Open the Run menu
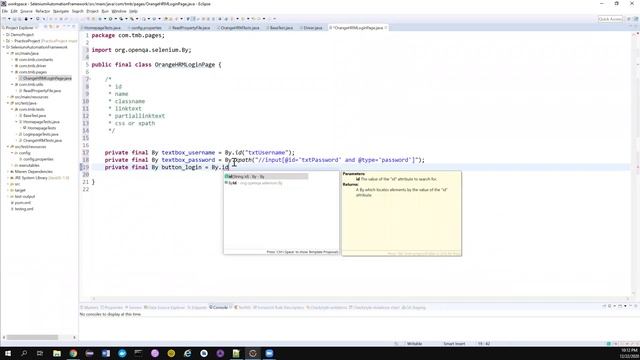 pos(105,11)
